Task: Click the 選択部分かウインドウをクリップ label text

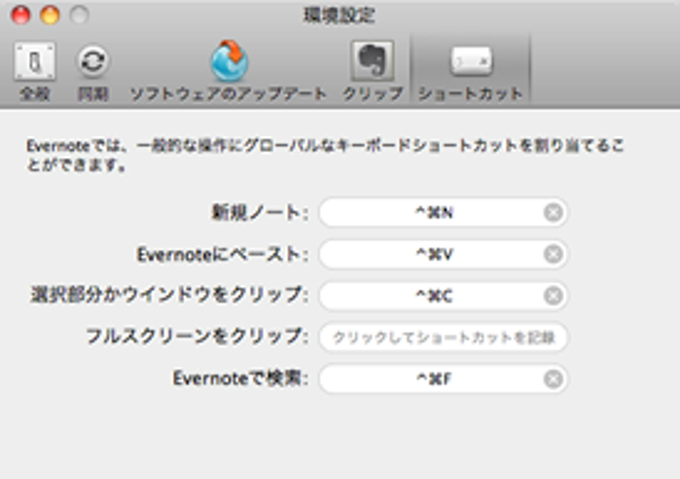Action: pos(170,295)
